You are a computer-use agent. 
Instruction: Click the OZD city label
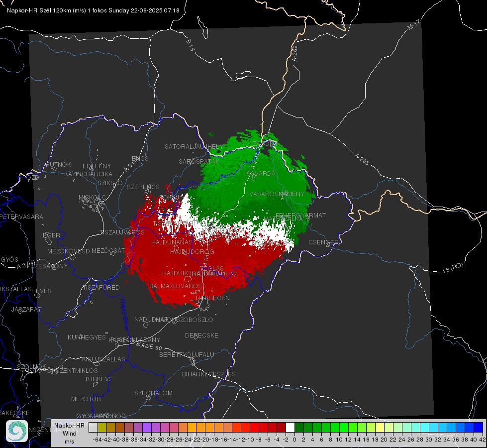[33, 178]
